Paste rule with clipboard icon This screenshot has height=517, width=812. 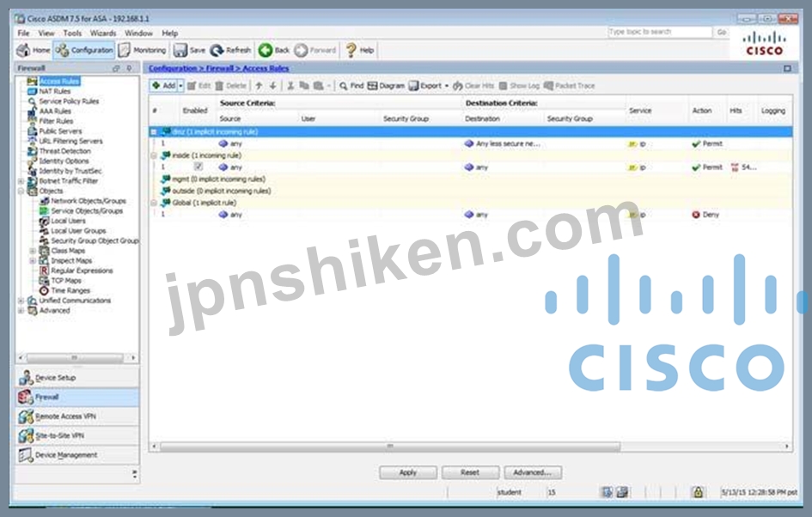coord(319,85)
